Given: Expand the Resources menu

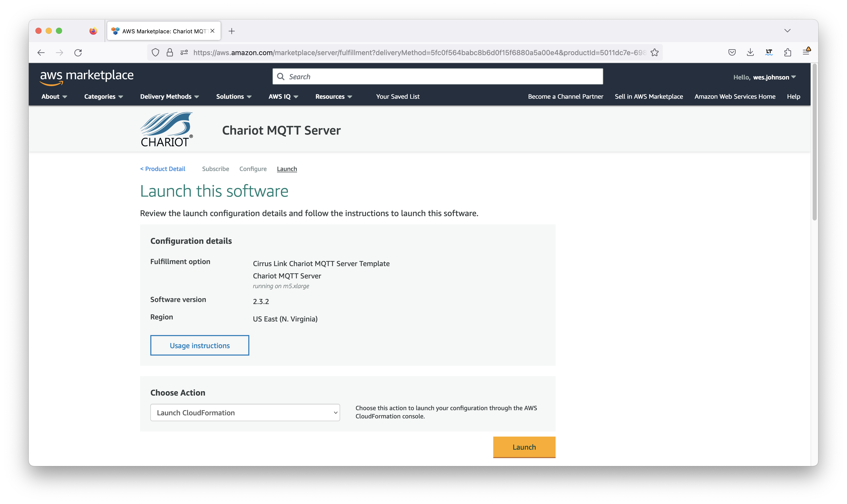Looking at the screenshot, I should 334,97.
